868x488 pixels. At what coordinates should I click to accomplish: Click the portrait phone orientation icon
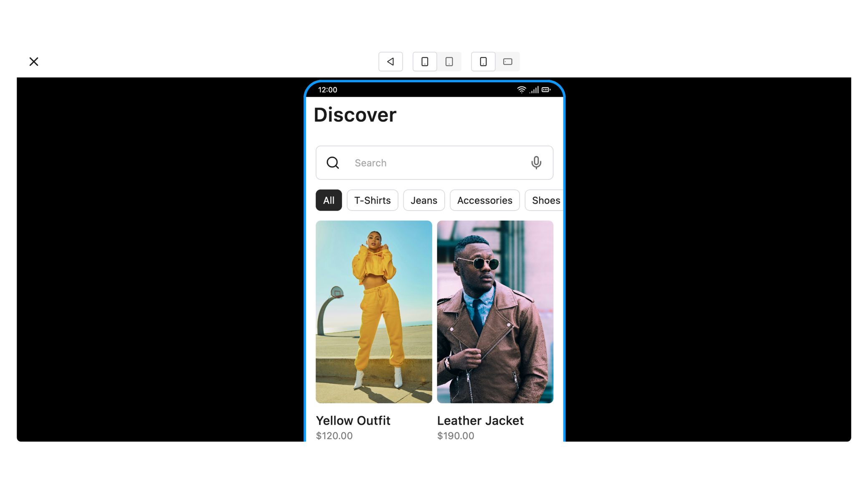pyautogui.click(x=424, y=61)
